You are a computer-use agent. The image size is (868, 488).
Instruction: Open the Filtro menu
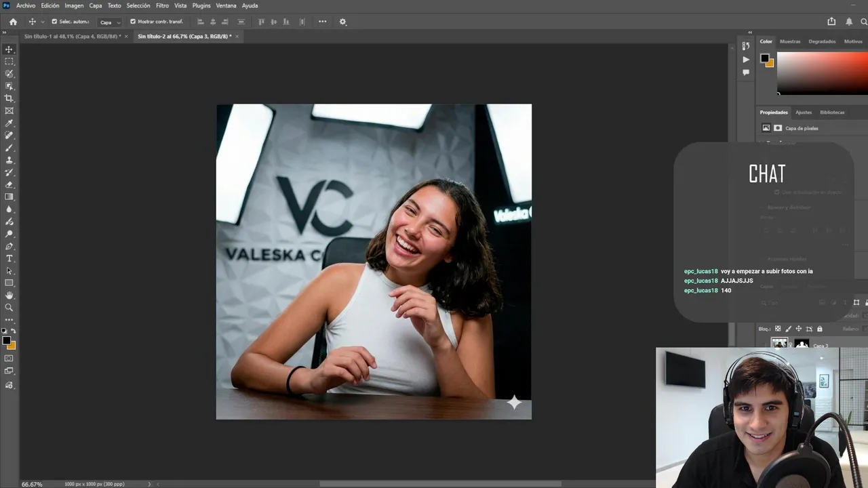click(x=162, y=5)
